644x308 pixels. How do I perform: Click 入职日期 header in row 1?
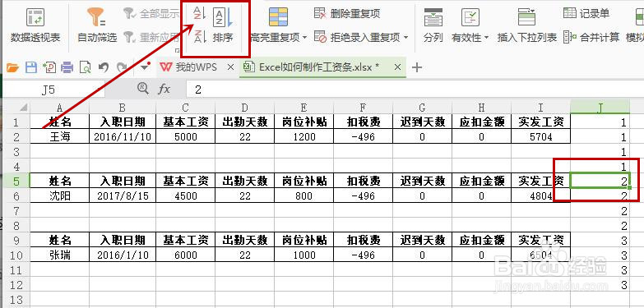(123, 122)
